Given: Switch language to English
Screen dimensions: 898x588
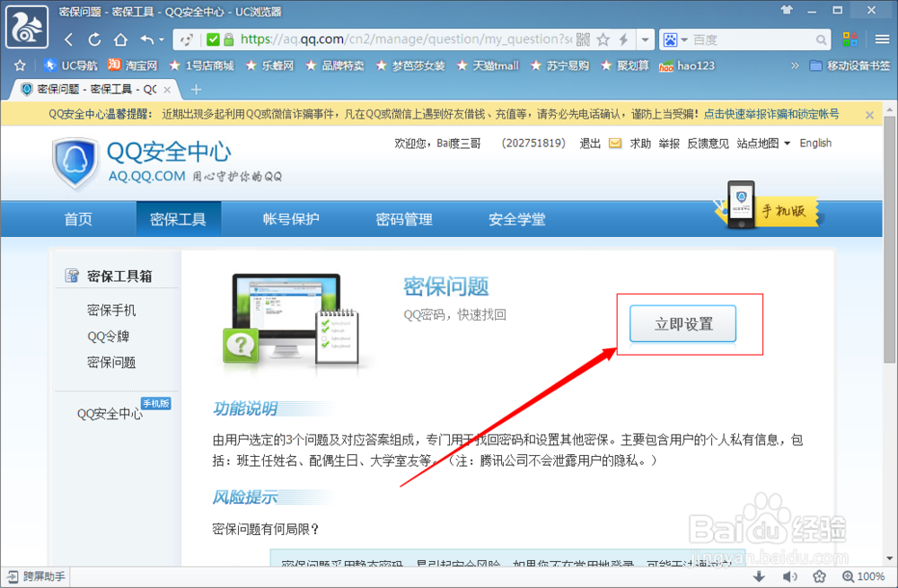Looking at the screenshot, I should [x=815, y=143].
